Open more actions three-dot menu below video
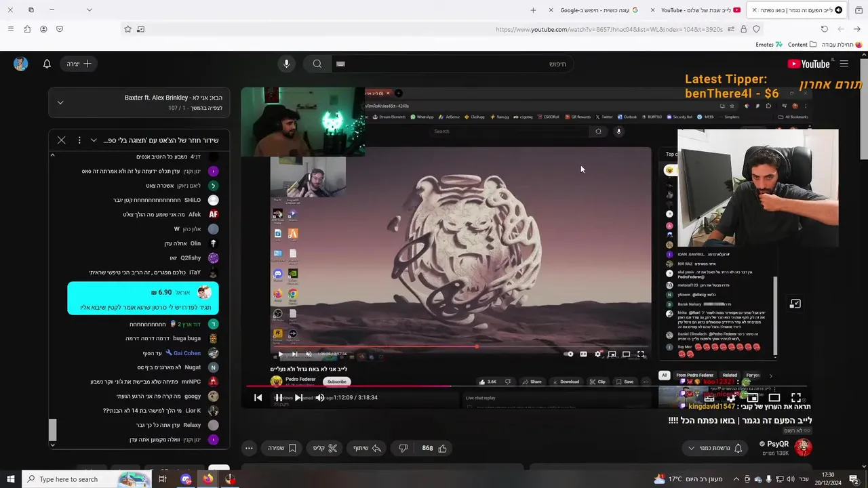Screen dimensions: 868x488 249,448
